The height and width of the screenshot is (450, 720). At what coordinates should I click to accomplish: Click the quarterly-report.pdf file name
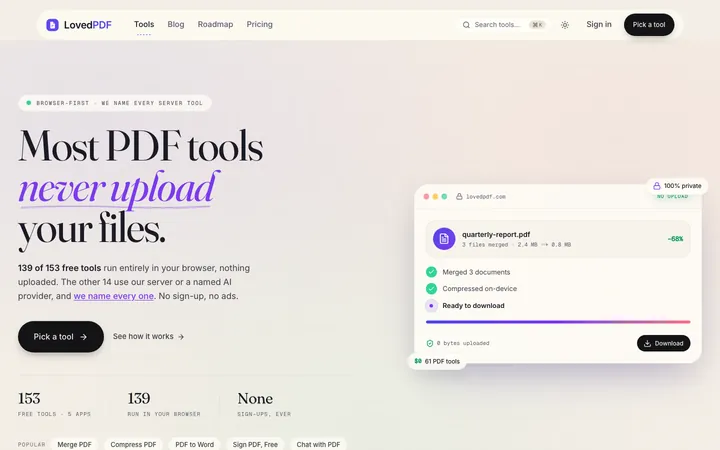pyautogui.click(x=496, y=234)
